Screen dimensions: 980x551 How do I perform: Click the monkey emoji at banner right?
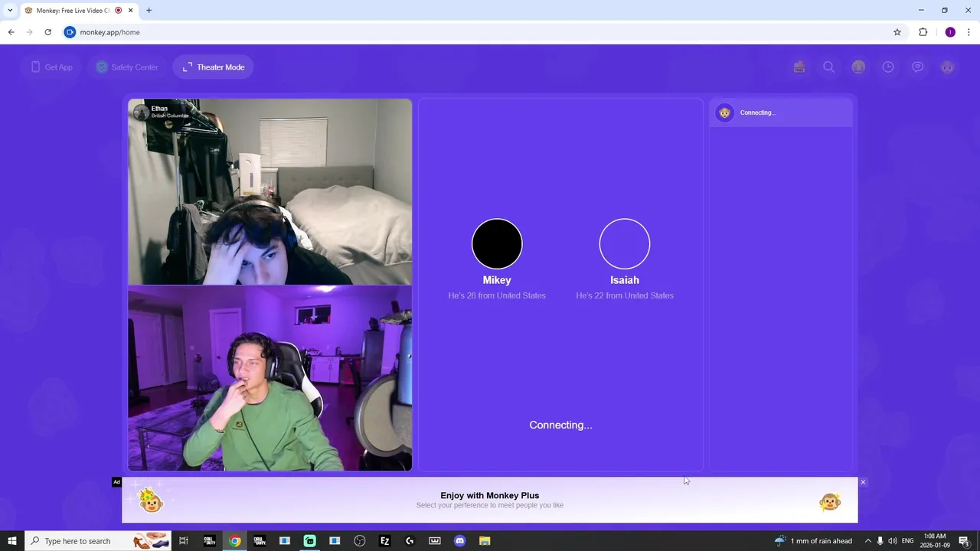830,502
